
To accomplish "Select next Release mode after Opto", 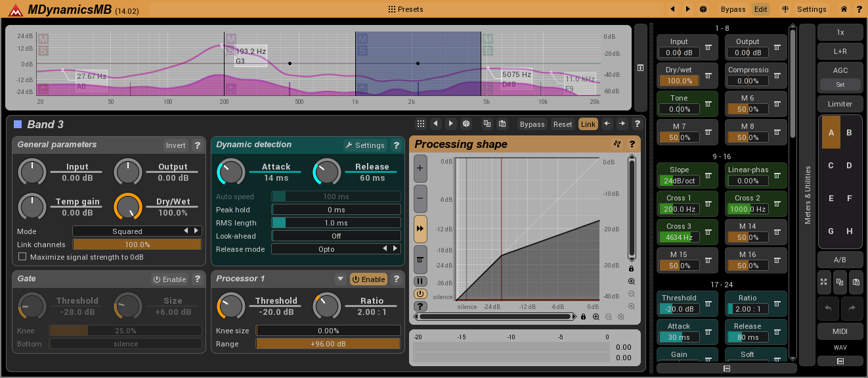I will (x=395, y=249).
